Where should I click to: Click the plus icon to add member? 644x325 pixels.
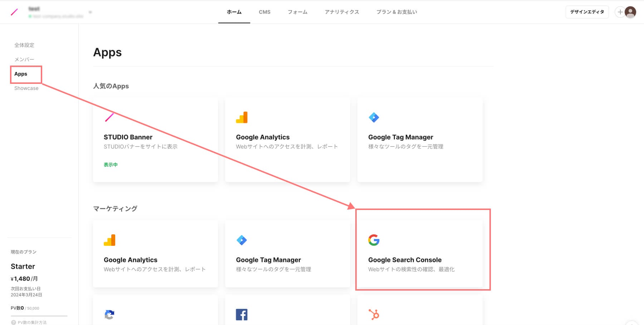620,12
